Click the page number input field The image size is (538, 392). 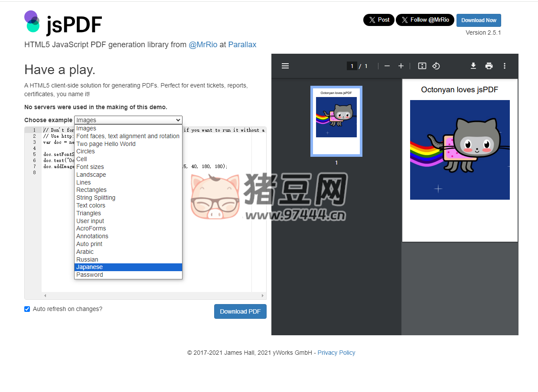click(x=352, y=66)
